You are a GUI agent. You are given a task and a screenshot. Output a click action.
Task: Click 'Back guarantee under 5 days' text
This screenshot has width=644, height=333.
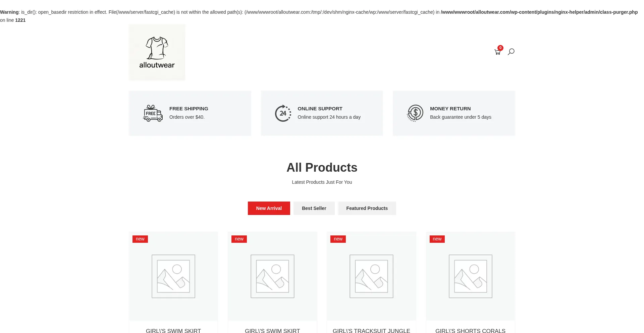(461, 117)
